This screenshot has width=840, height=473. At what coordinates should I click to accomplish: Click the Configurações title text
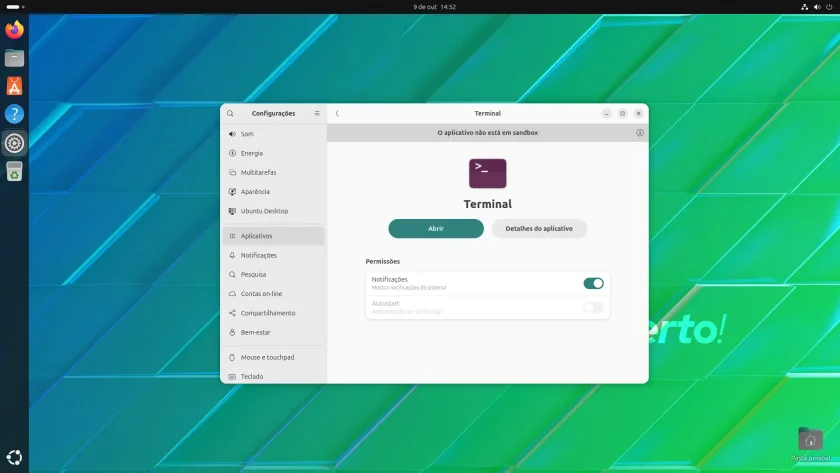click(273, 114)
